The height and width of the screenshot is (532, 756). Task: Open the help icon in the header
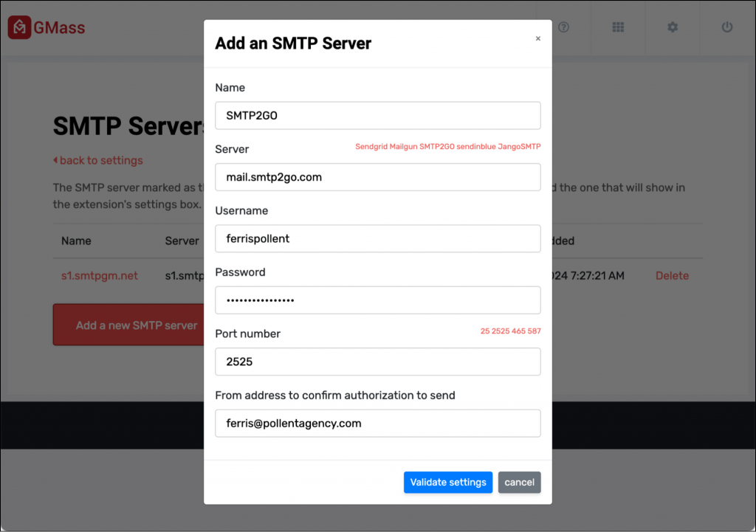coord(563,27)
